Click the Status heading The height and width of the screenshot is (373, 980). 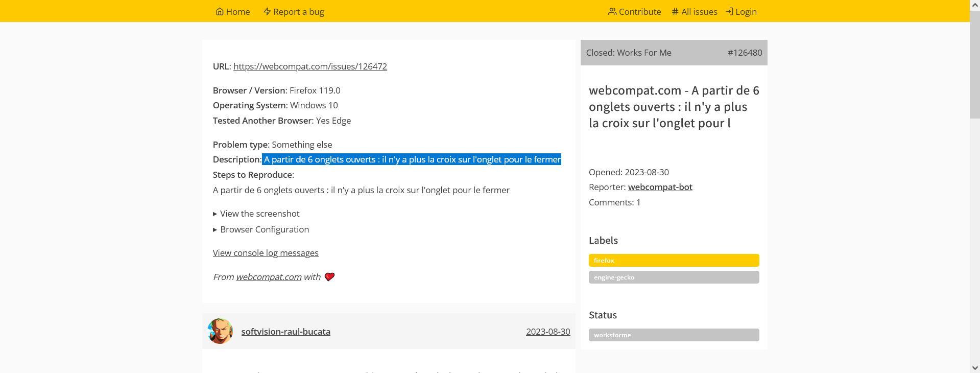point(603,315)
